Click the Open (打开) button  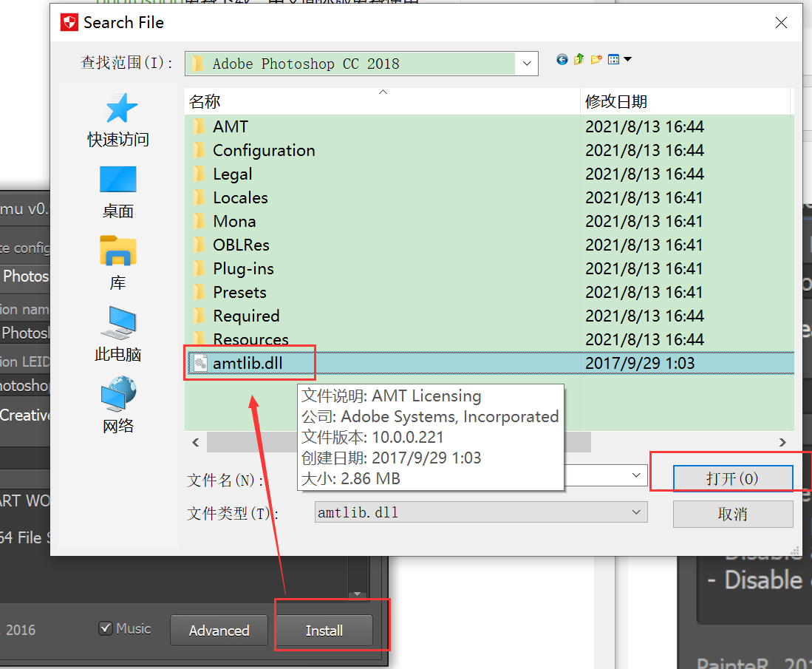coord(733,478)
